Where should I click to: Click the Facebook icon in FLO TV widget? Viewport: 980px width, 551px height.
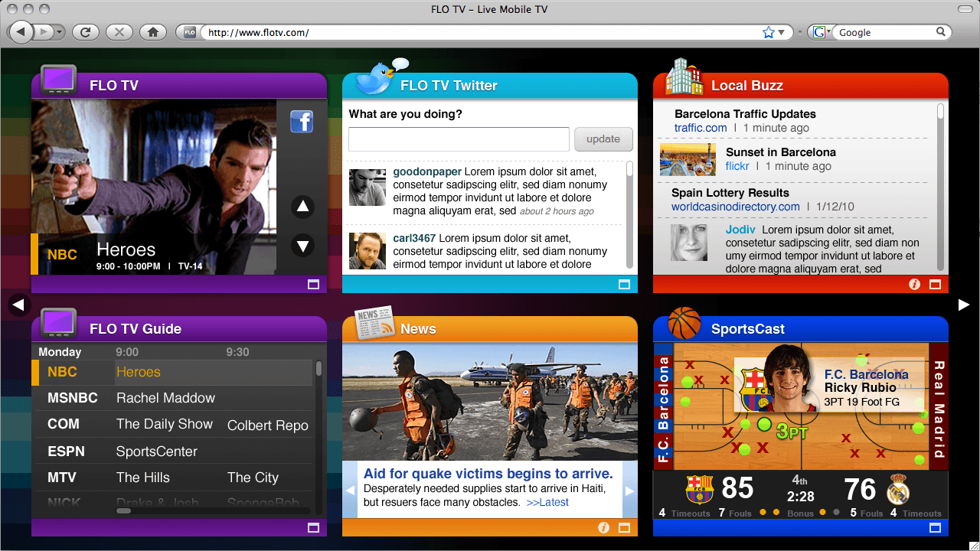(302, 121)
